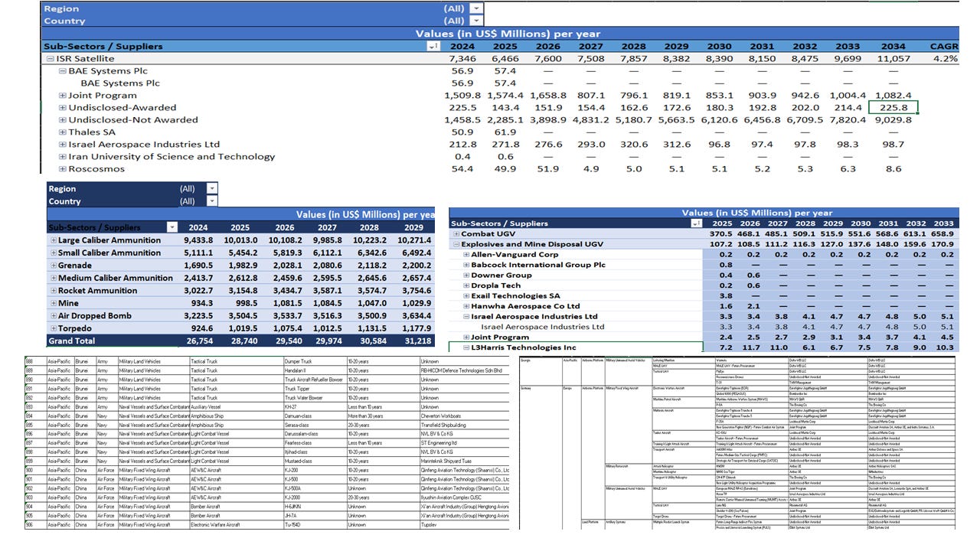This screenshot has width=980, height=551.
Task: Expand the Dropla Tech row
Action: tap(466, 285)
